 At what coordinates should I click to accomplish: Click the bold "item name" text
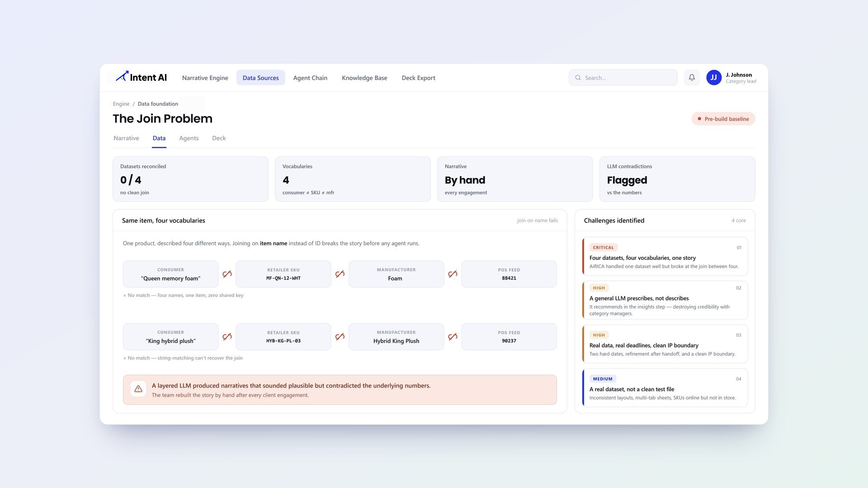[273, 244]
